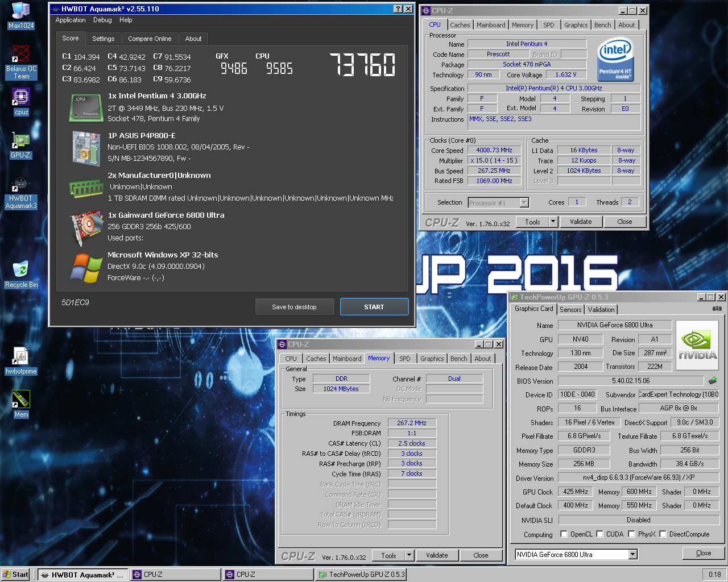
Task: Click GPU-Z screenshot camera icon
Action: pyautogui.click(x=717, y=309)
